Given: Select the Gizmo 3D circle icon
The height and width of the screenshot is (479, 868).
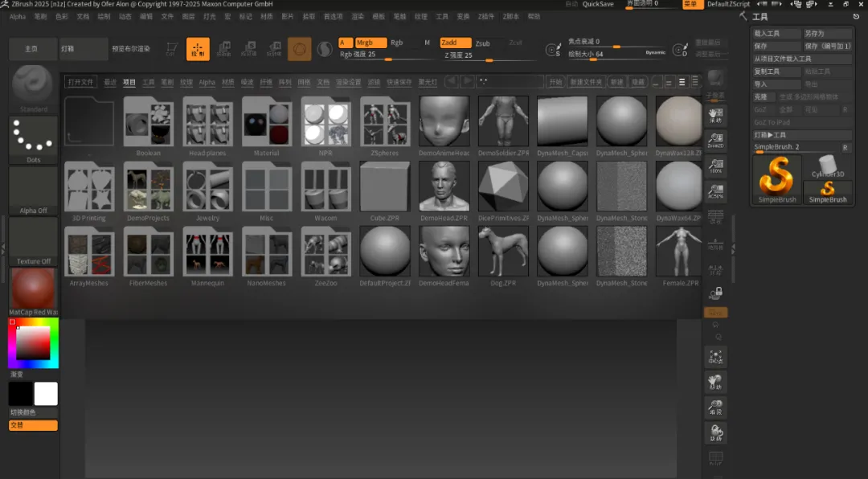Looking at the screenshot, I should (x=300, y=49).
